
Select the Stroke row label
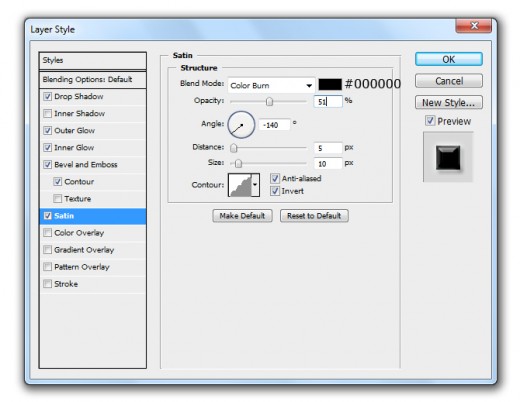coord(66,284)
